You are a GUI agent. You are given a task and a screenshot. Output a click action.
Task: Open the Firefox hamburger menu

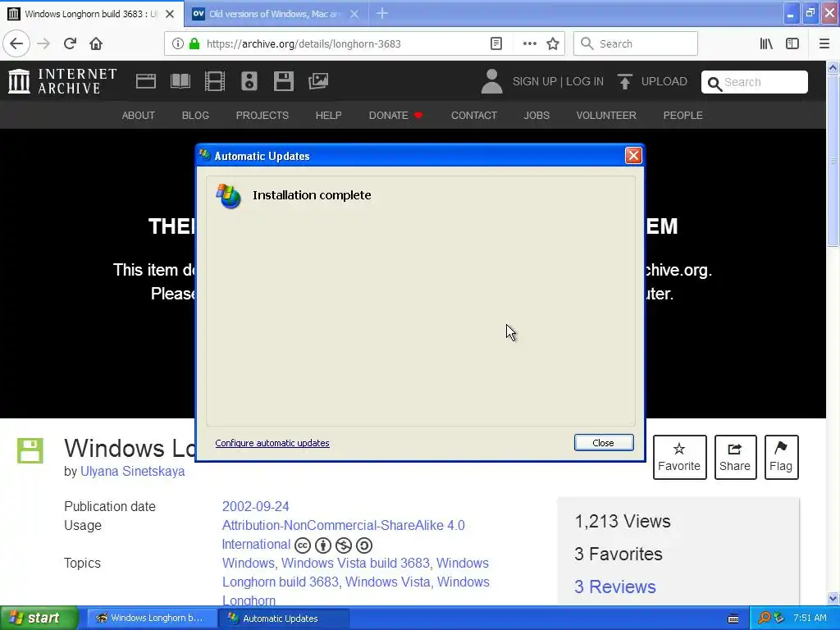824,43
